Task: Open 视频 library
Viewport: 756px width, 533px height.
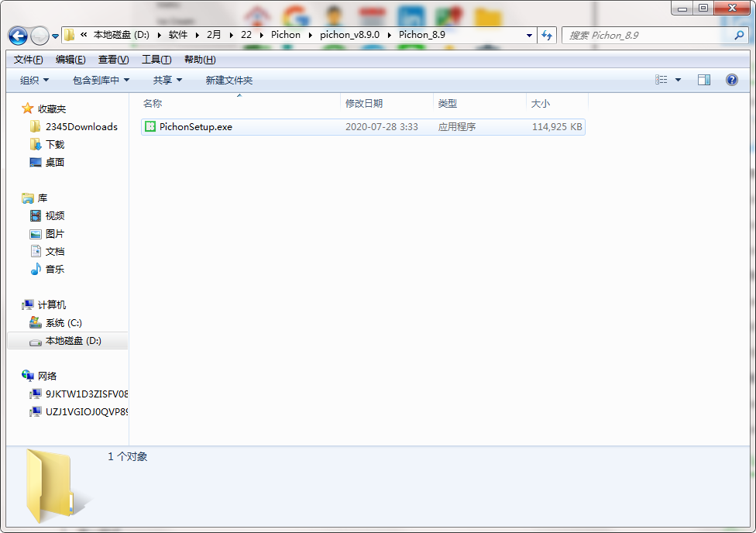Action: coord(46,215)
